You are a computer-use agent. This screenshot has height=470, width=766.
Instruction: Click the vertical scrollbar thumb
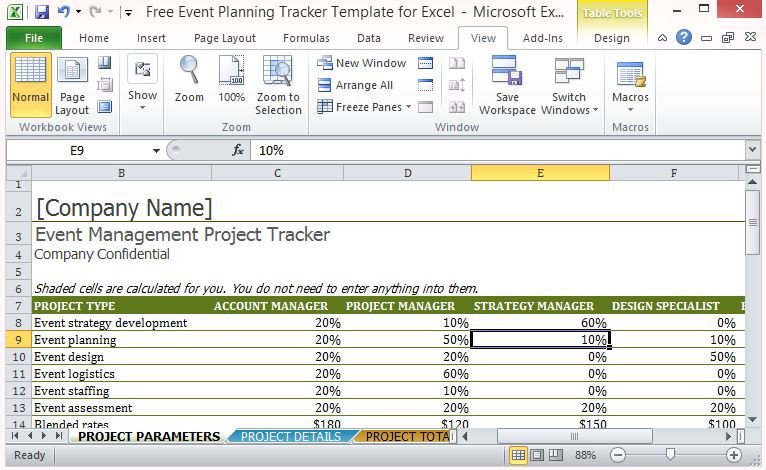coord(752,222)
